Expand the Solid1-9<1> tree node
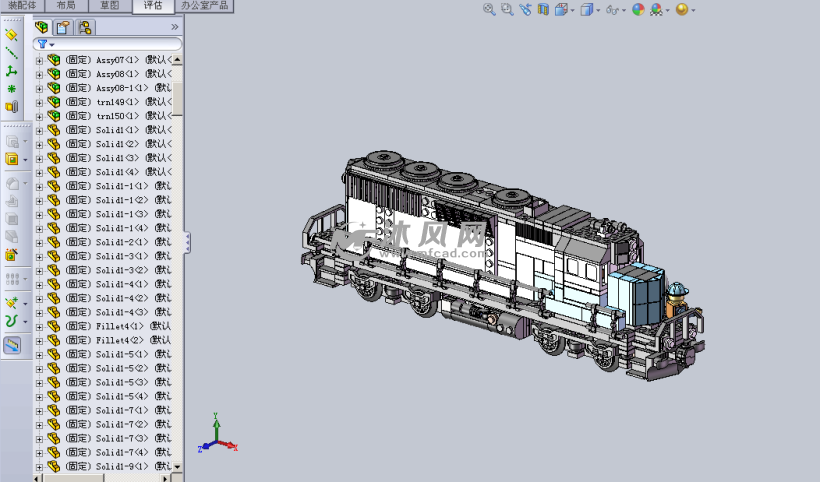The width and height of the screenshot is (820, 482). (x=39, y=467)
